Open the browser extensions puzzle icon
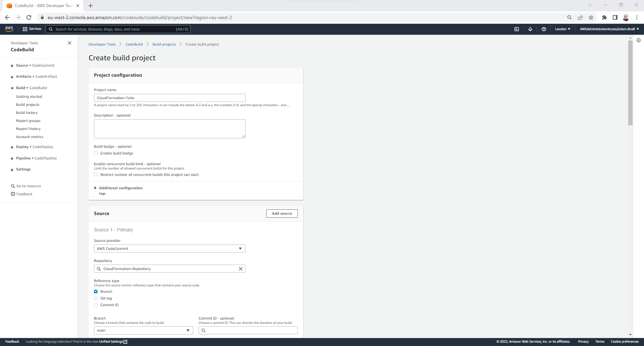This screenshot has width=644, height=346. (x=604, y=17)
